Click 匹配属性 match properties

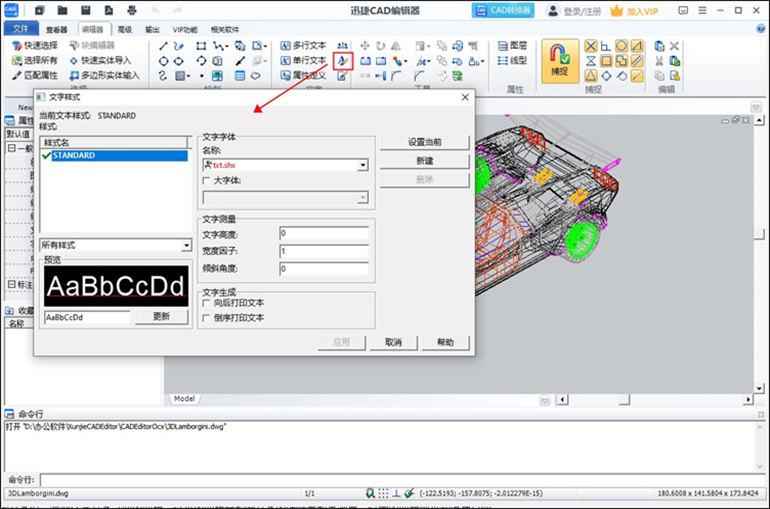35,75
